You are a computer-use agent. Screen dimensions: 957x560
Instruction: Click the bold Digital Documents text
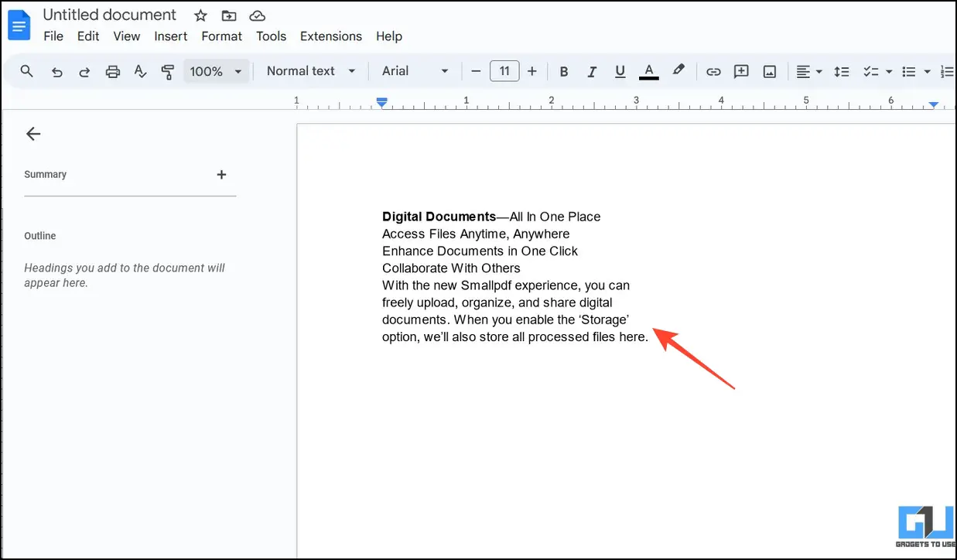click(439, 217)
